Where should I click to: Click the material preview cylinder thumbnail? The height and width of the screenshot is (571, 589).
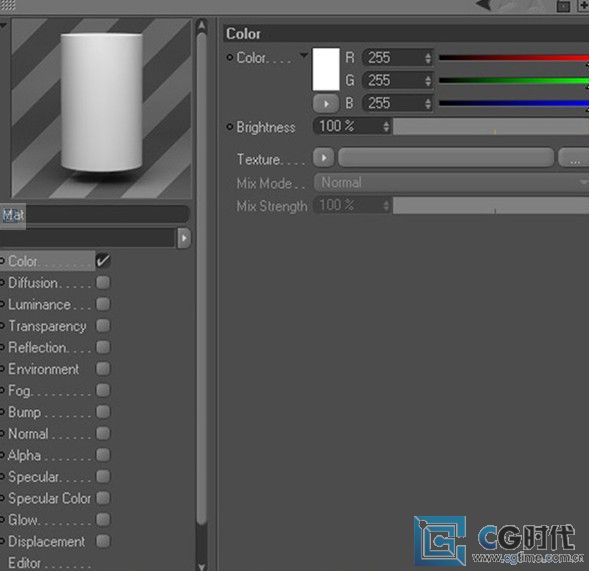point(101,108)
